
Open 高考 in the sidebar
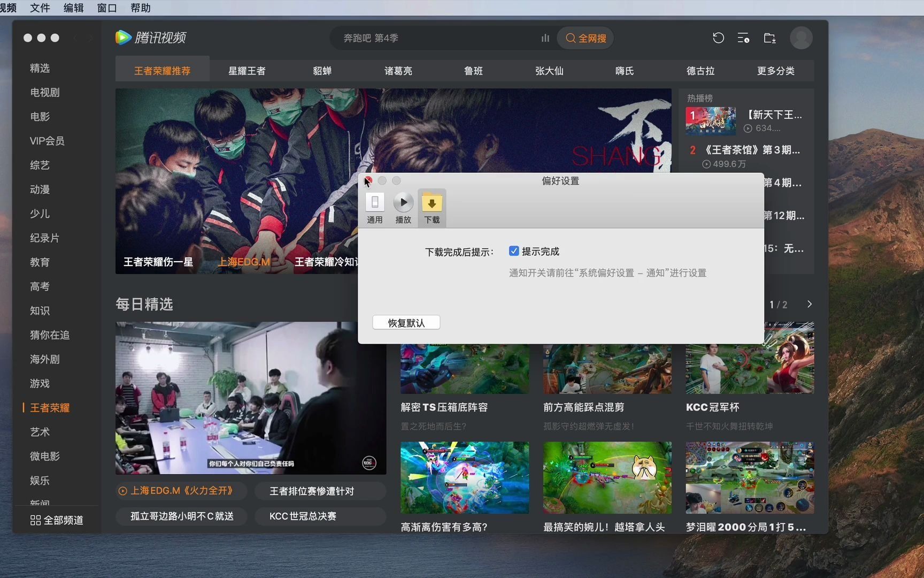tap(40, 286)
